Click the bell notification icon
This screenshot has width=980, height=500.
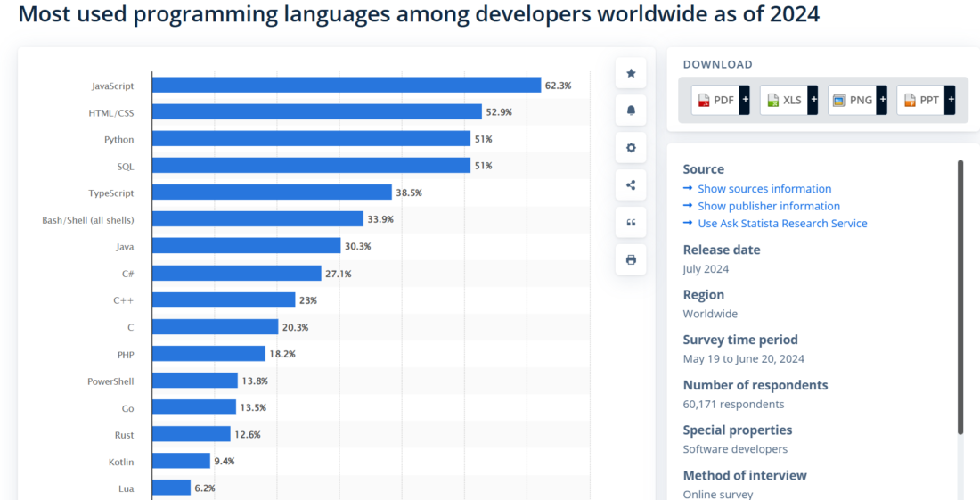[631, 111]
